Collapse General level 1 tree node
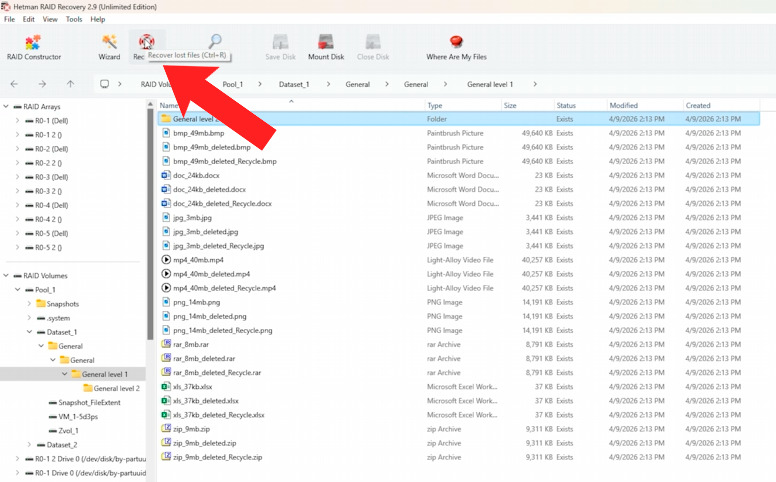Screen dimensions: 776x482 point(64,374)
